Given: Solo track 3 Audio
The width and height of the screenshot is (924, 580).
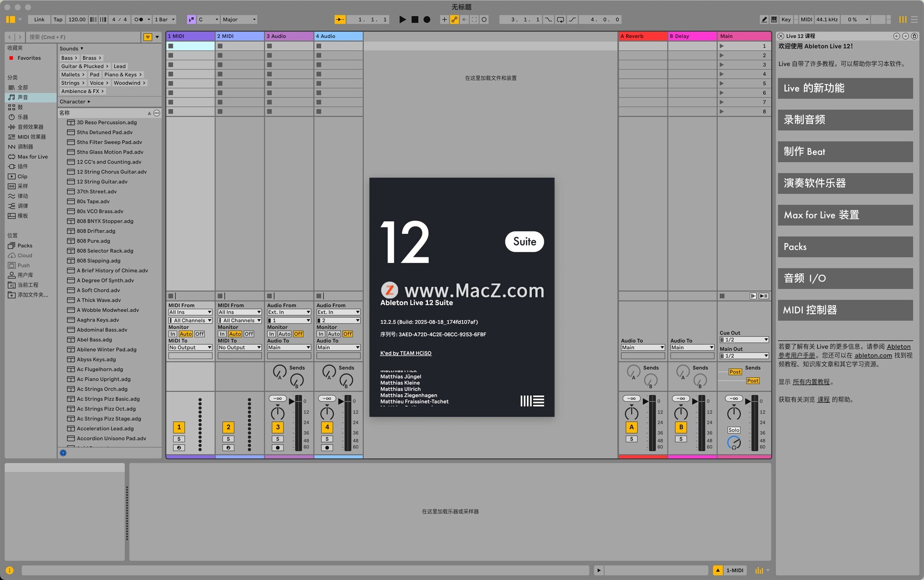Looking at the screenshot, I should tap(278, 439).
